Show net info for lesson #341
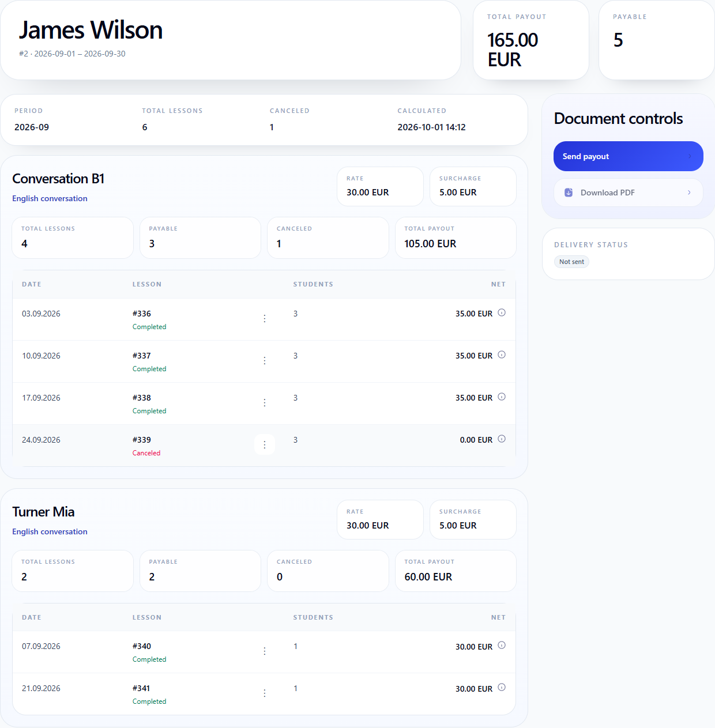 (x=502, y=688)
